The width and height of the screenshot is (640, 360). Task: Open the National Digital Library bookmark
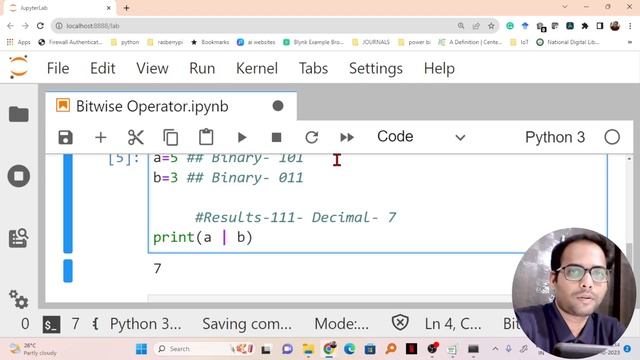pyautogui.click(x=568, y=42)
